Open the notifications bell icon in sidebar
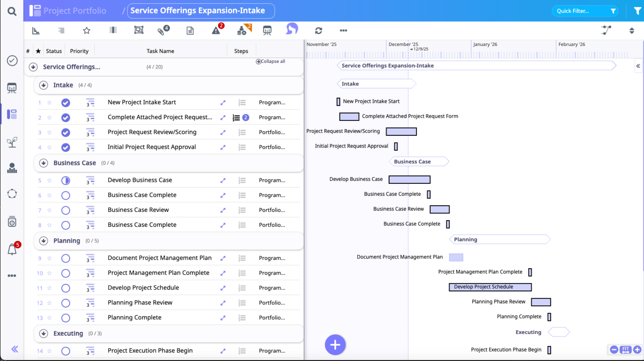Viewport: 644px width, 361px height. pos(12,249)
